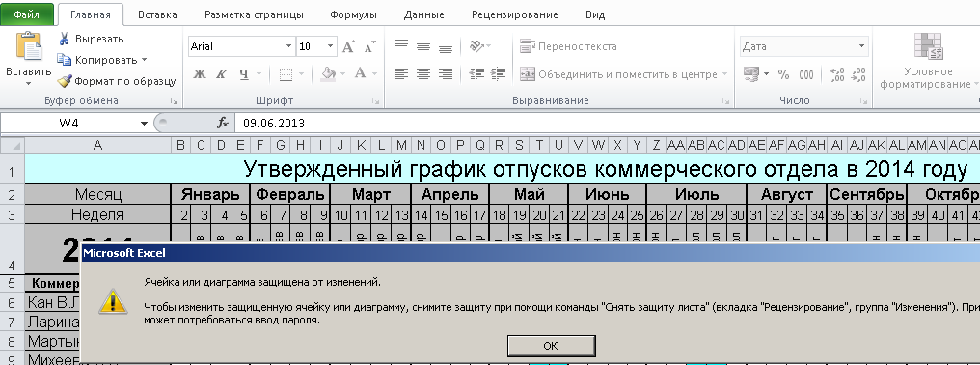Decrease indent icon
This screenshot has width=980, height=365.
point(476,74)
